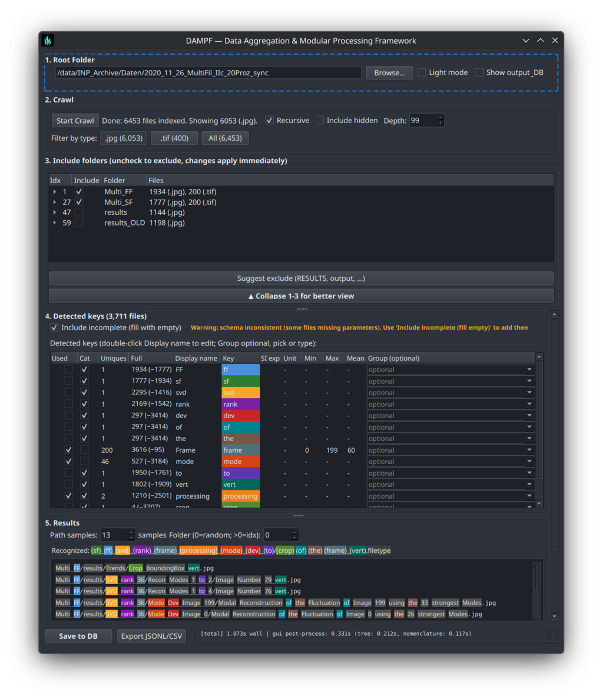Toggle Include incomplete (fill with empty) checkbox

[x=54, y=327]
